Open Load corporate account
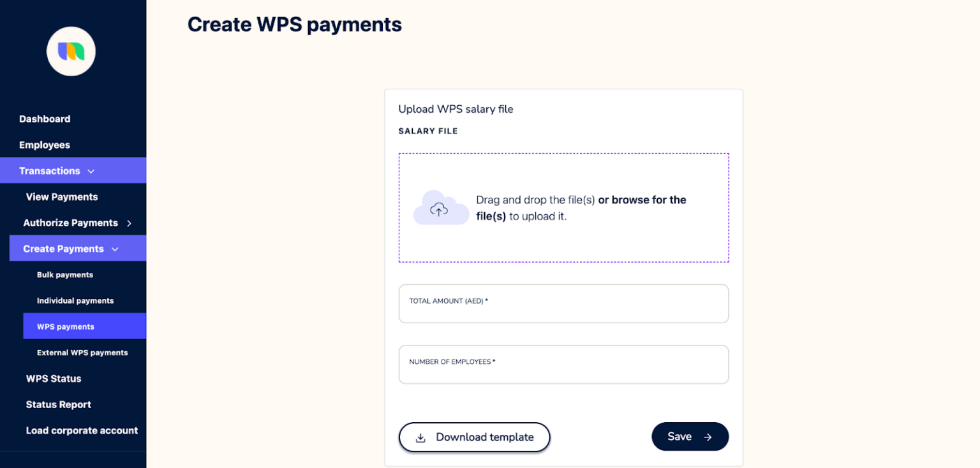This screenshot has width=980, height=468. [x=82, y=430]
